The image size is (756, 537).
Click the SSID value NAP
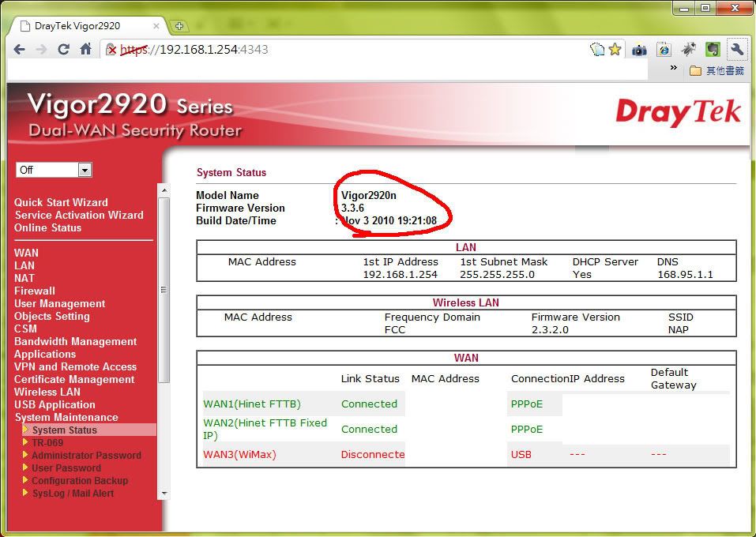coord(679,330)
